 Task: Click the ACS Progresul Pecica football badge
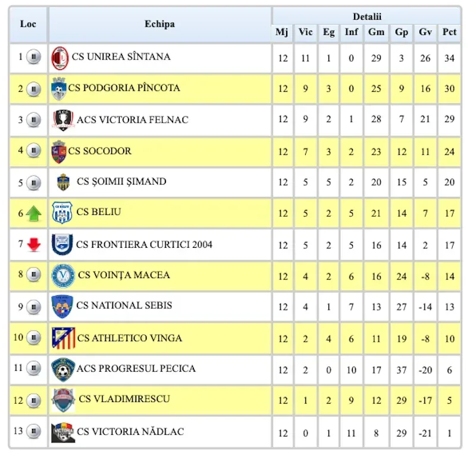tap(63, 370)
